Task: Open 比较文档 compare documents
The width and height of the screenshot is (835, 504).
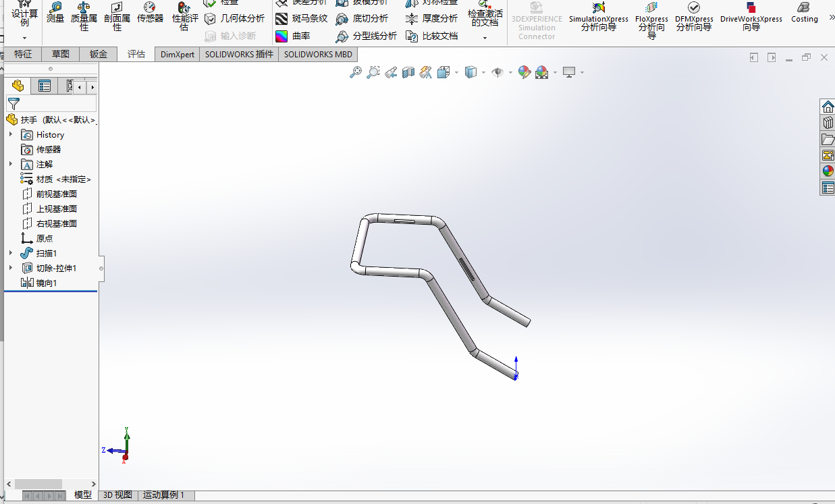Action: tap(431, 36)
